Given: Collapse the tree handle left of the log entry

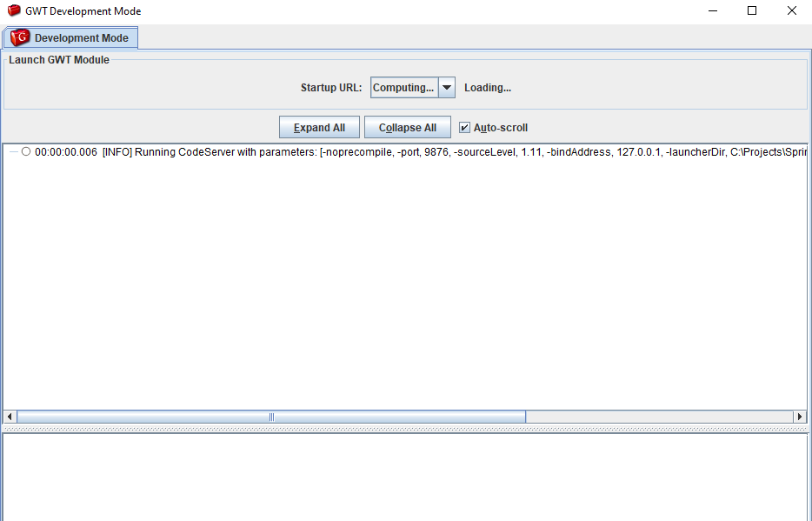Looking at the screenshot, I should click(x=14, y=151).
